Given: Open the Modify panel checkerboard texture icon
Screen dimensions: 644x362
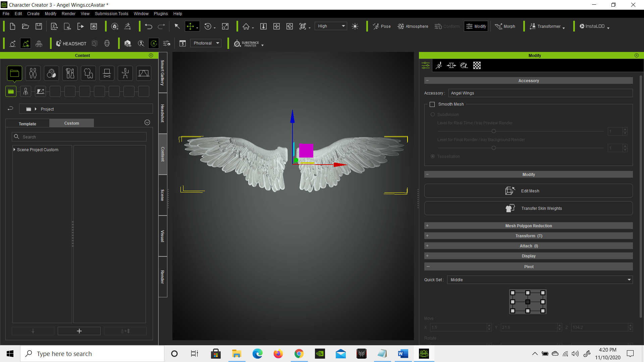Looking at the screenshot, I should pos(477,65).
